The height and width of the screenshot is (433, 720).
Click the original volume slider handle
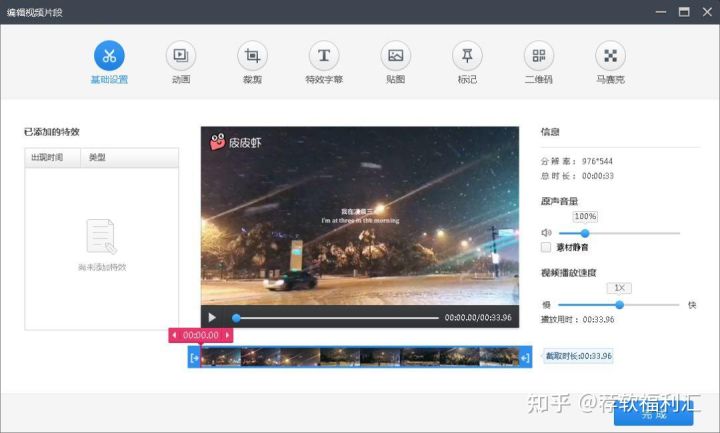tap(585, 233)
